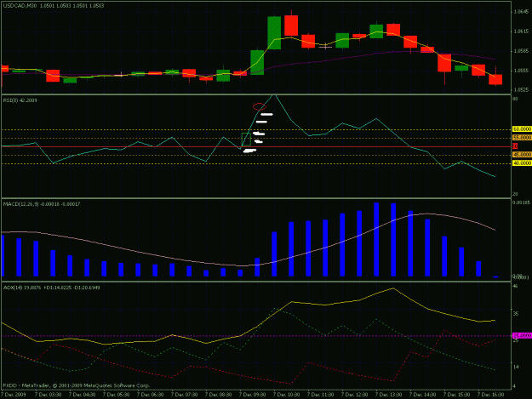
Task: Select the 40.0000 RSI level label
Action: click(x=522, y=163)
